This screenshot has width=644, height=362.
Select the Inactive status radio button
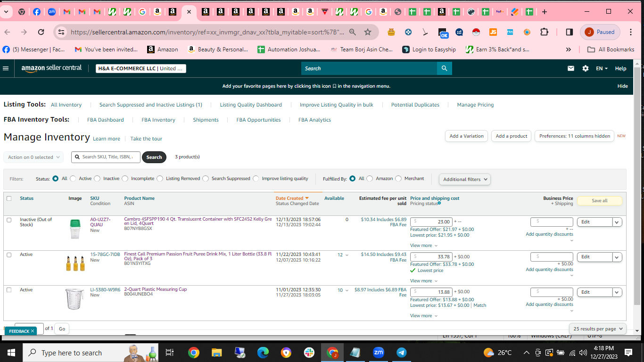tap(97, 179)
